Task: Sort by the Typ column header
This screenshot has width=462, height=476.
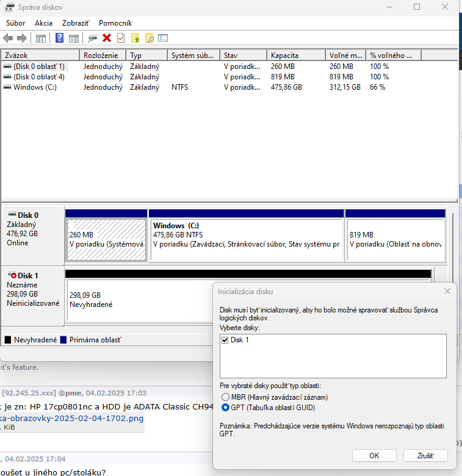Action: 147,56
